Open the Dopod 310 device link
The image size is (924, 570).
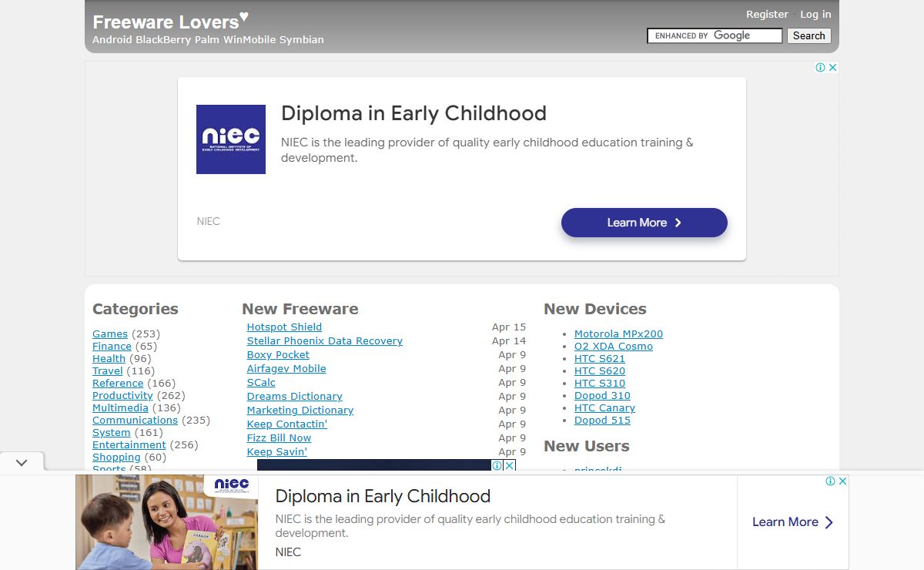coord(602,395)
